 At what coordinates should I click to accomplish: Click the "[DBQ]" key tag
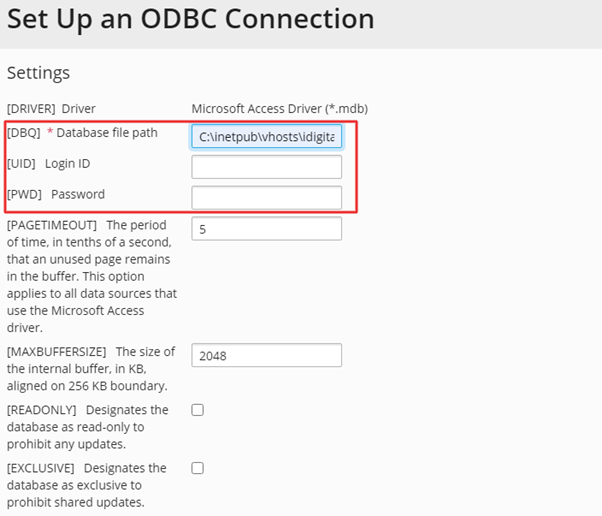pos(24,134)
